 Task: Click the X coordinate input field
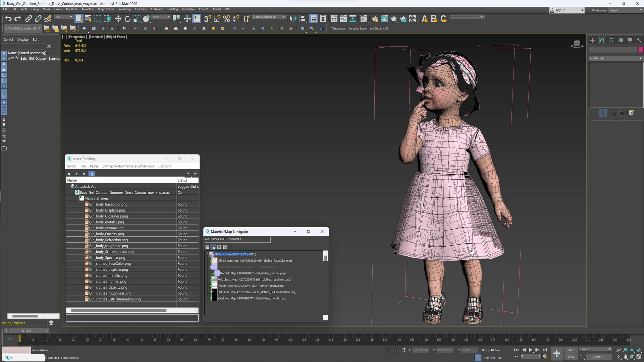(421, 350)
